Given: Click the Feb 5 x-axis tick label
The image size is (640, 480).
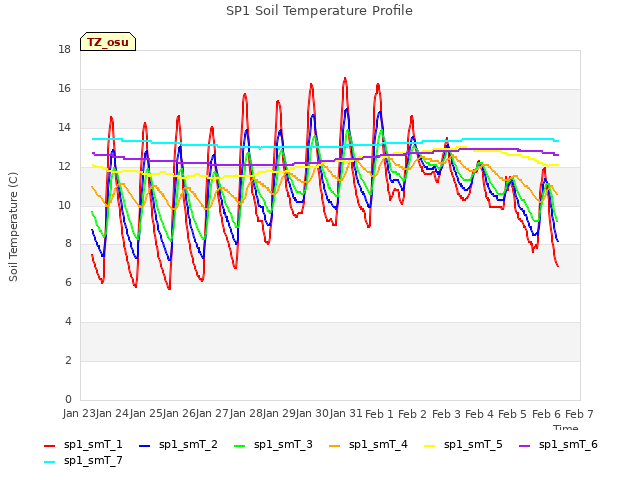Looking at the screenshot, I should click(512, 414).
